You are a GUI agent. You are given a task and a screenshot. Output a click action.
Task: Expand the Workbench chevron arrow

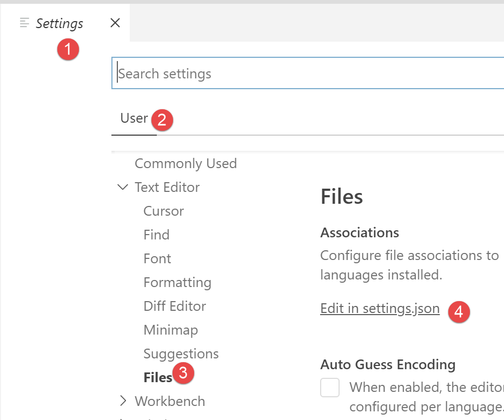(x=123, y=401)
